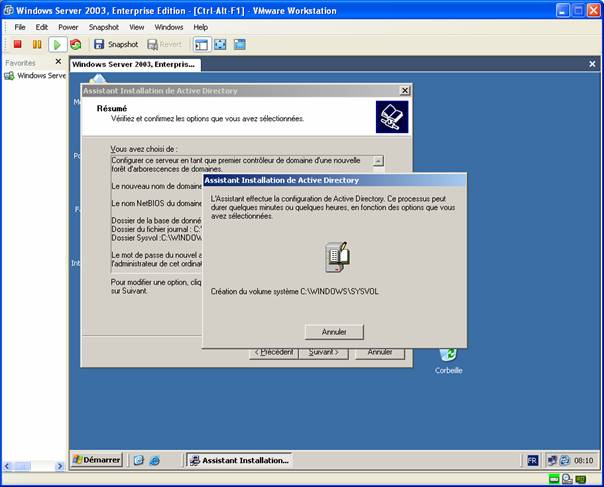Click the network connection tray icon
Viewport: 604px width, 487px height.
[x=552, y=460]
